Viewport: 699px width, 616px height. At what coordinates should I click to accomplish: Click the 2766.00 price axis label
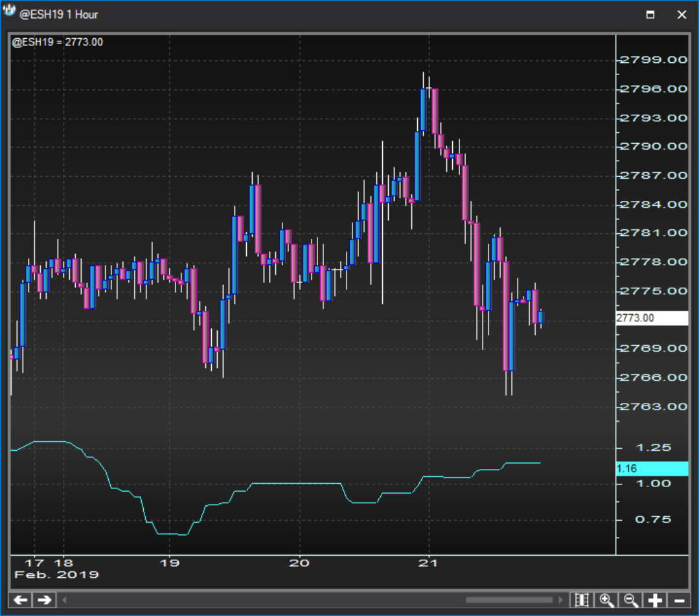654,378
